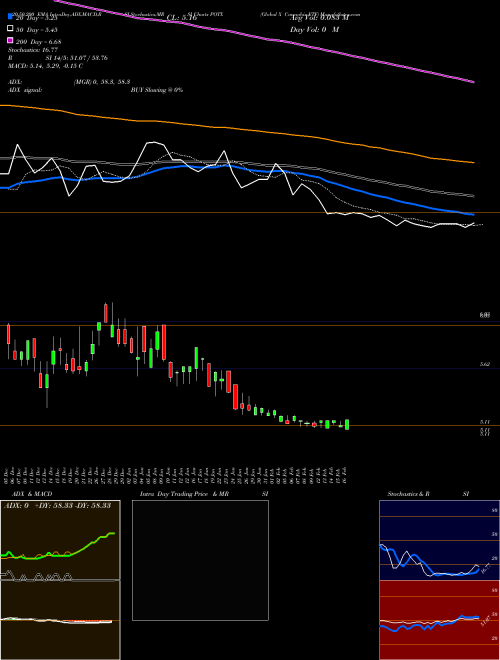Click the last green candlestick on the chart

[x=347, y=424]
